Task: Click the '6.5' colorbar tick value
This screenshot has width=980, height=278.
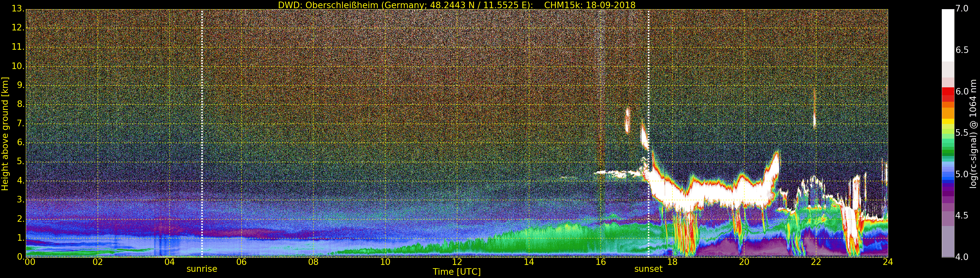Action: (x=962, y=50)
